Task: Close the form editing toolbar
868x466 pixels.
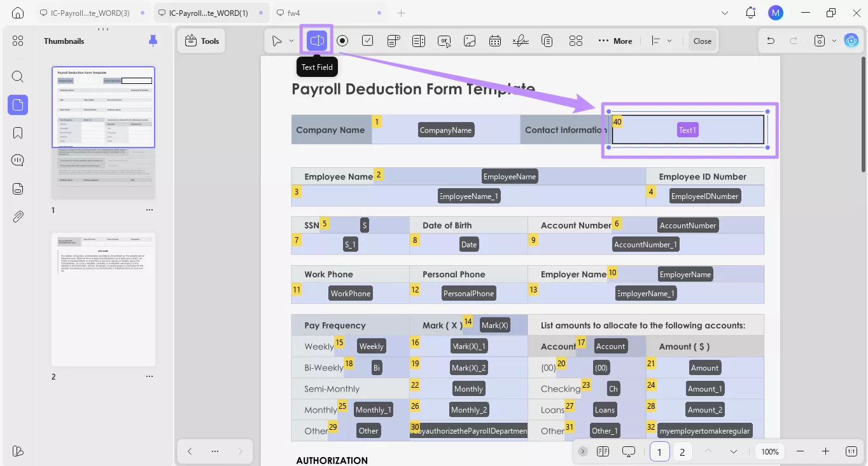Action: point(703,41)
